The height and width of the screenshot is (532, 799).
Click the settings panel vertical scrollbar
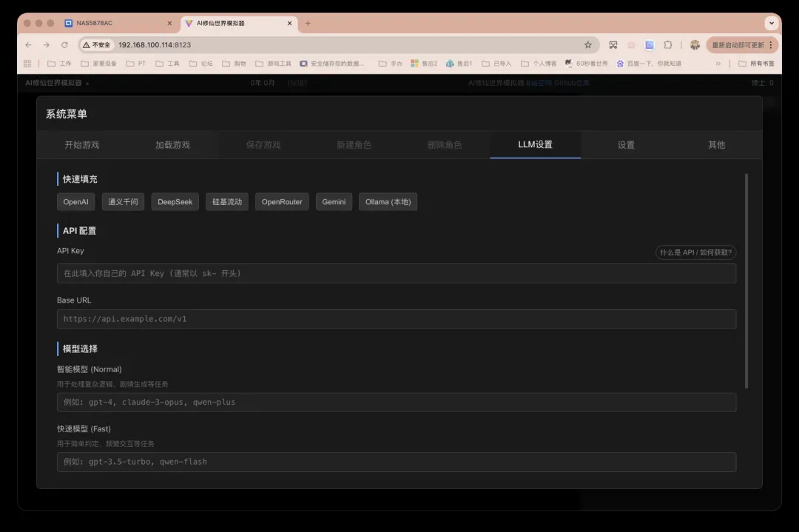tap(746, 281)
